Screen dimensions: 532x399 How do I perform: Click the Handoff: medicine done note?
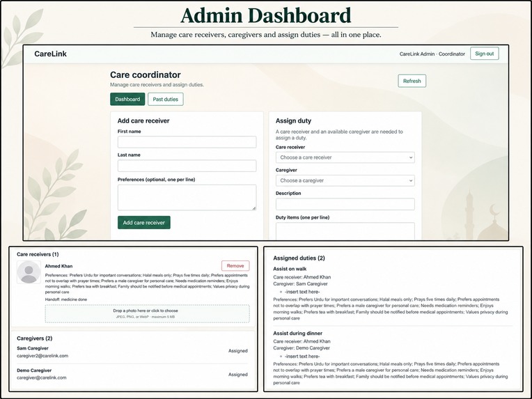pyautogui.click(x=66, y=299)
